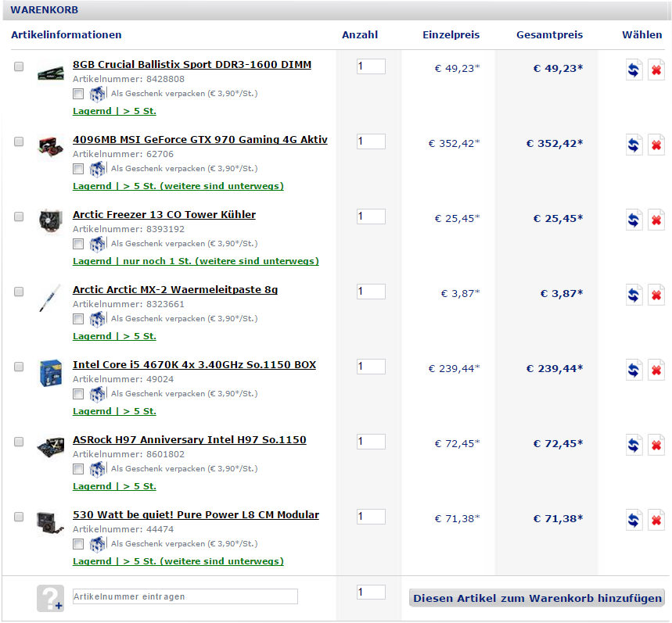Image resolution: width=672 pixels, height=623 pixels.
Task: Remove 8GB Crucial Ballistix from cart
Action: 656,70
